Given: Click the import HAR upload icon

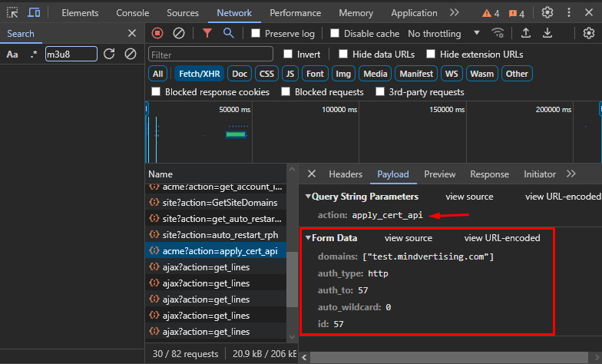Looking at the screenshot, I should pyautogui.click(x=526, y=33).
